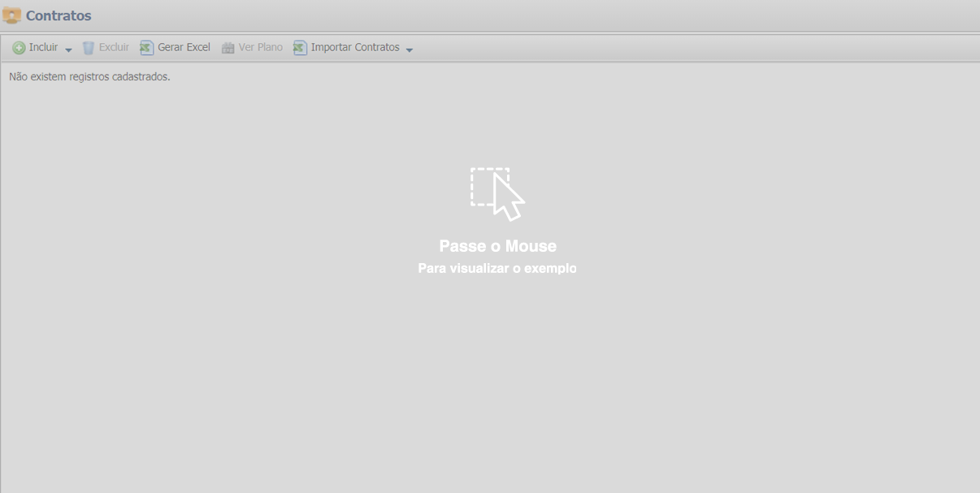980x493 pixels.
Task: Click the white arrow pointer graphic
Action: coord(508,199)
